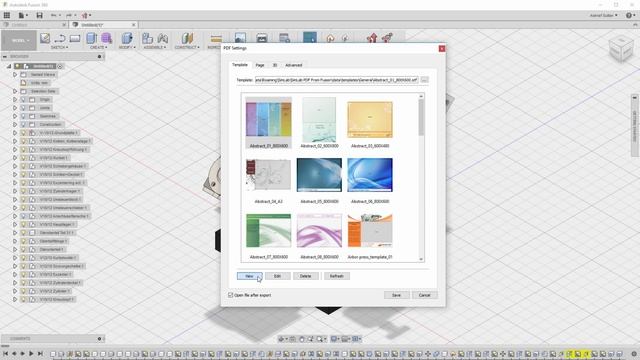The image size is (640, 360).
Task: Click the display settings icon in navigation bar
Action: [x=335, y=339]
